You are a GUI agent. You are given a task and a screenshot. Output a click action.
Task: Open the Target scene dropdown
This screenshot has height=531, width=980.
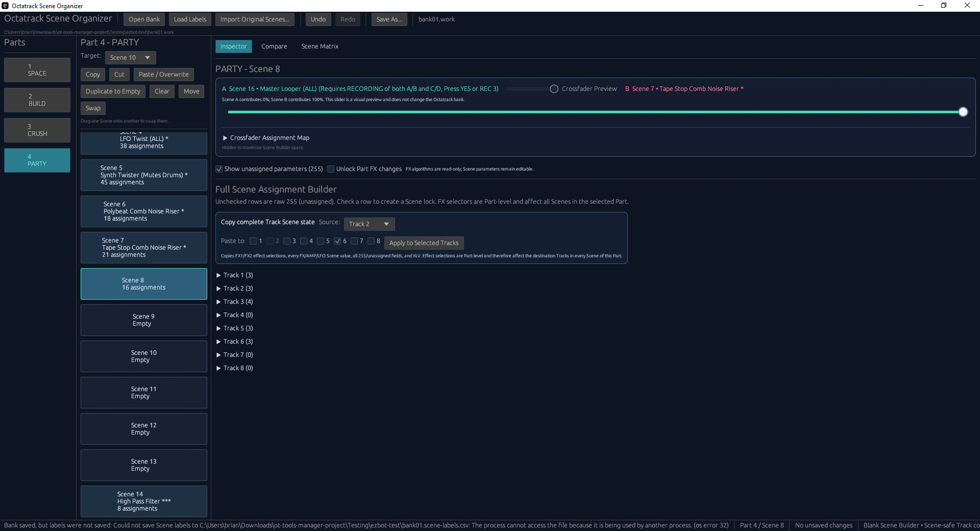click(x=130, y=58)
